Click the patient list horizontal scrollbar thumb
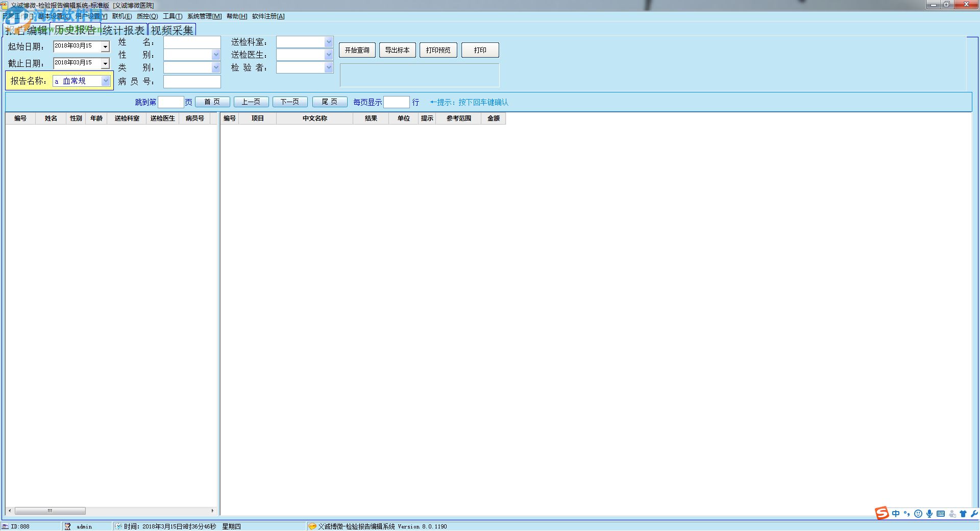 50,511
